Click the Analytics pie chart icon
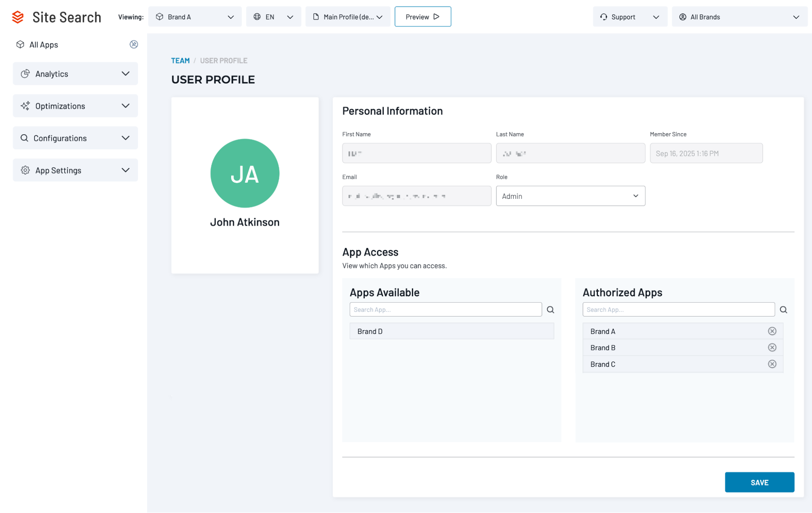Viewport: 812px width, 513px height. click(25, 73)
